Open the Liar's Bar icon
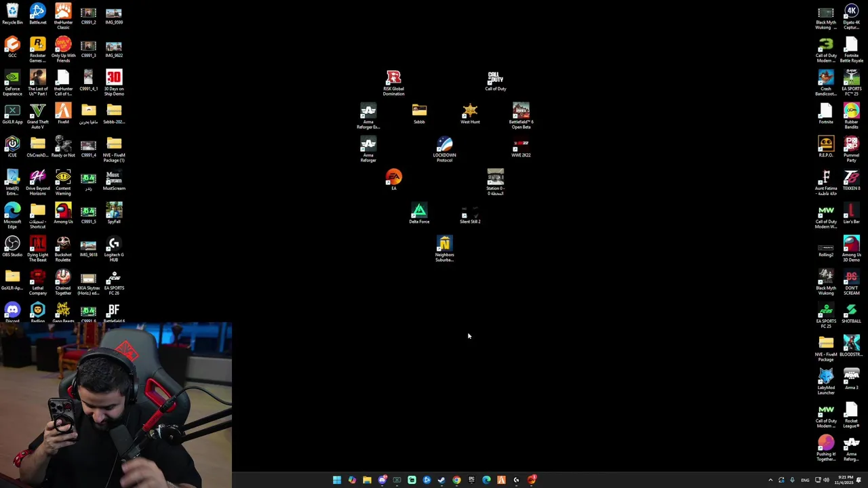 852,213
